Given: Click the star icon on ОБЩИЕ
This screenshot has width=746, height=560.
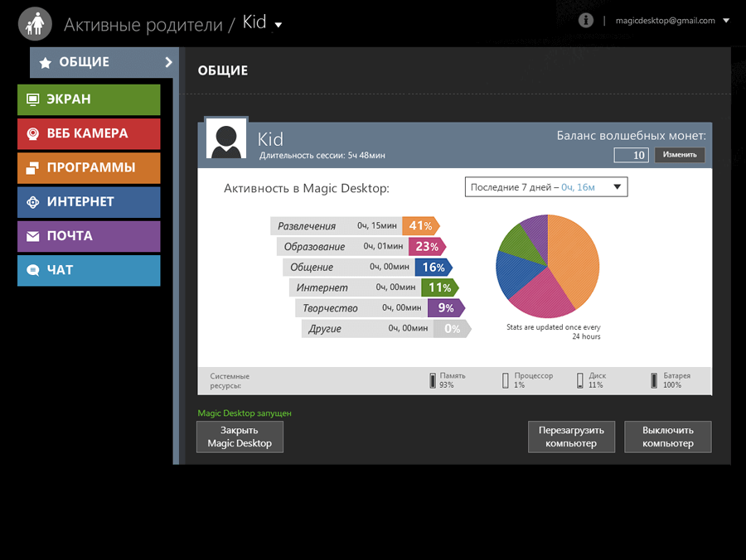Looking at the screenshot, I should click(46, 63).
